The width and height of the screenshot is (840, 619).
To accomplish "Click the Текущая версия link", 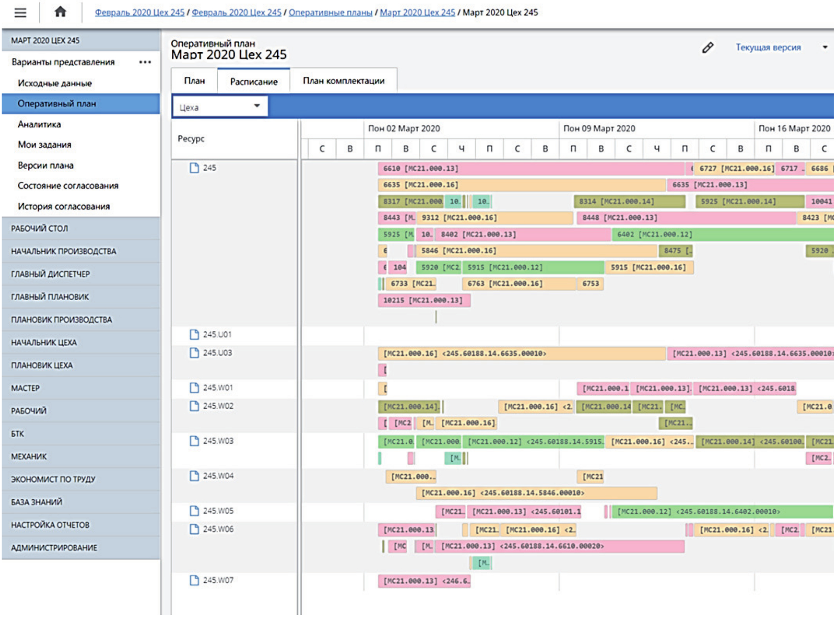I will [768, 47].
